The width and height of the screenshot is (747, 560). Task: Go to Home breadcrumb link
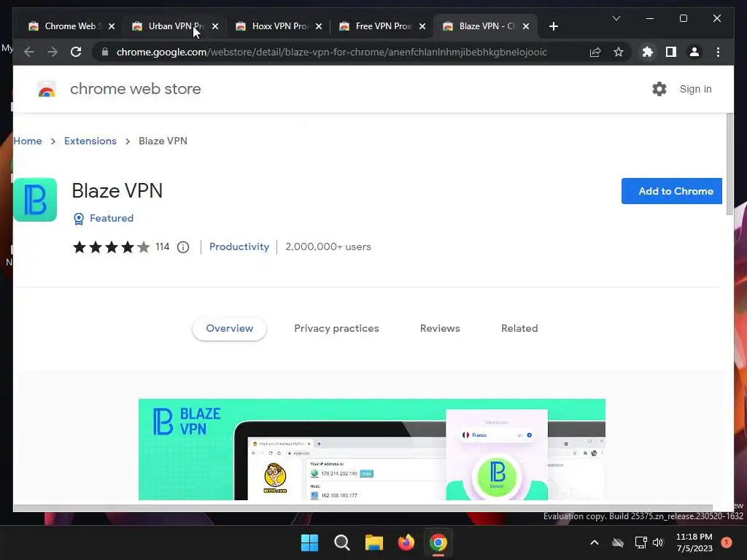click(x=28, y=141)
